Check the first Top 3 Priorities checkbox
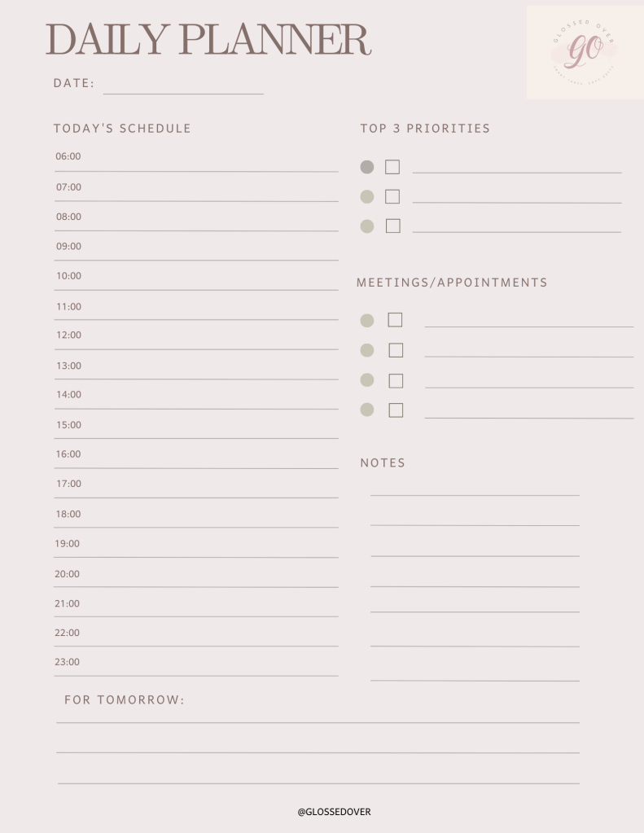This screenshot has width=644, height=833. tap(392, 167)
